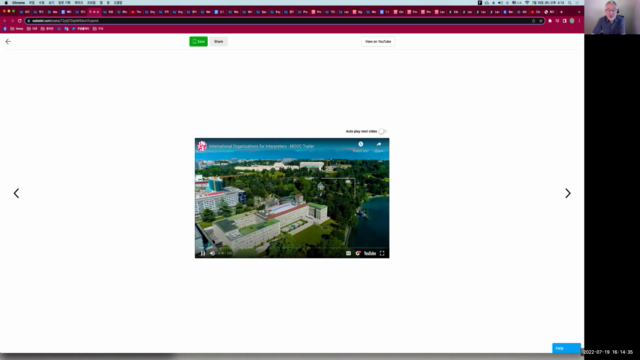Pause the YouTube video

pos(203,253)
